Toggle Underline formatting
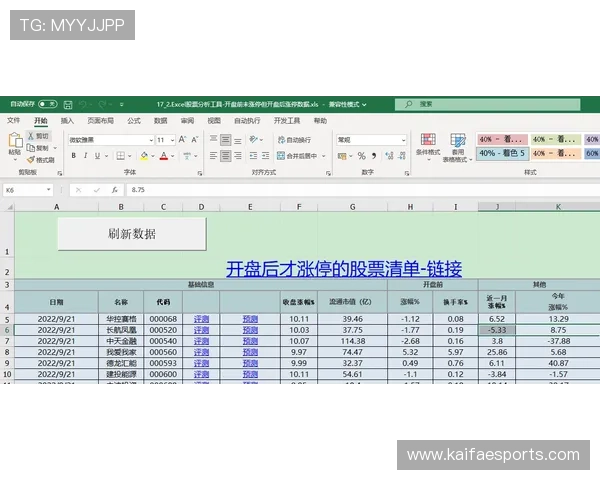 click(x=97, y=155)
